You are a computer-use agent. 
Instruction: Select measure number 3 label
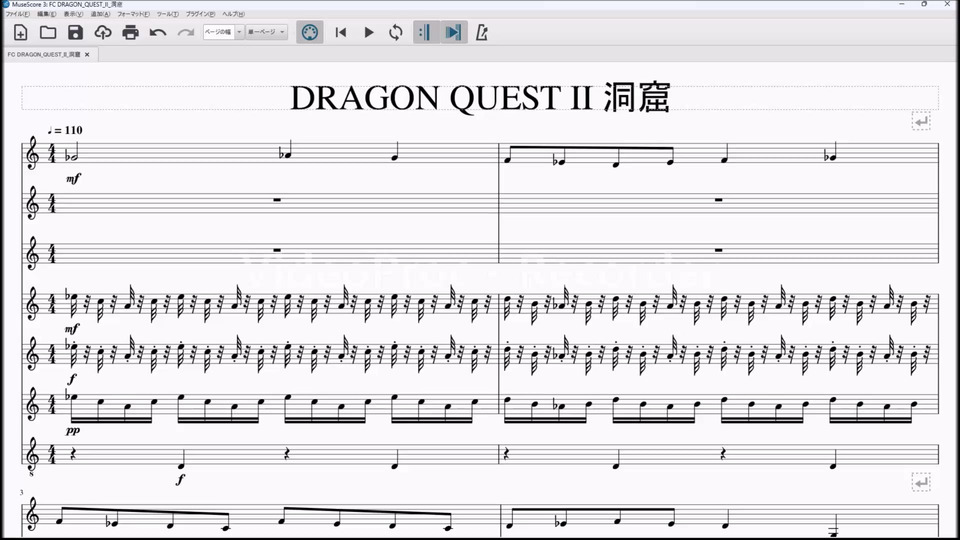(x=21, y=493)
